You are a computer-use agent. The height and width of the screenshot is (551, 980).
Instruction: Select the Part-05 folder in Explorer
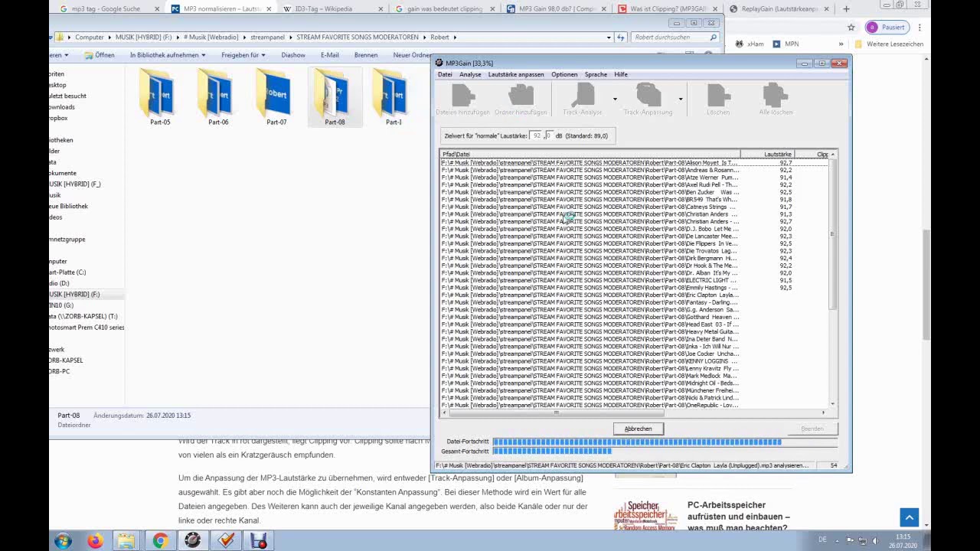coord(159,97)
